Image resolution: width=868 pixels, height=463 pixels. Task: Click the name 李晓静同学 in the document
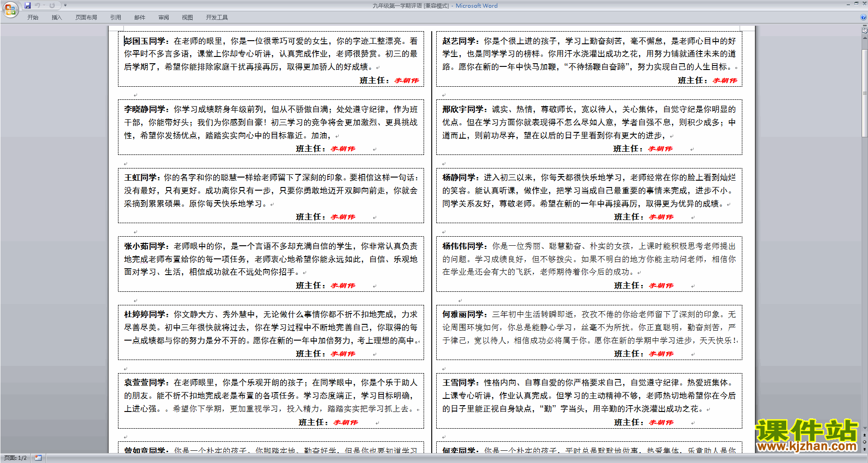[x=145, y=109]
